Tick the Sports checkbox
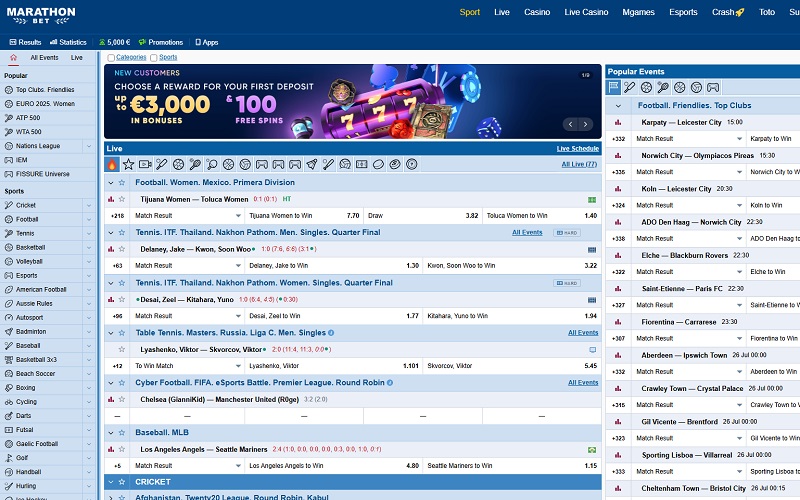 click(x=153, y=57)
